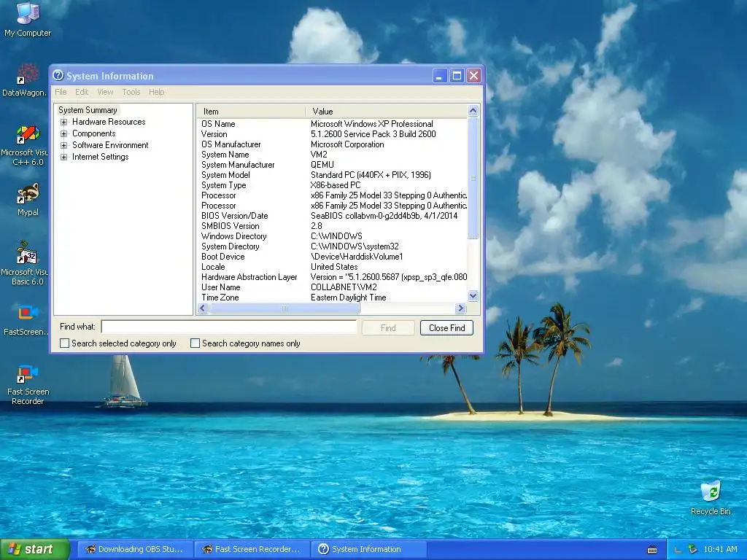This screenshot has height=560, width=747.
Task: Click the keyboard icon in the taskbar
Action: coord(652,550)
